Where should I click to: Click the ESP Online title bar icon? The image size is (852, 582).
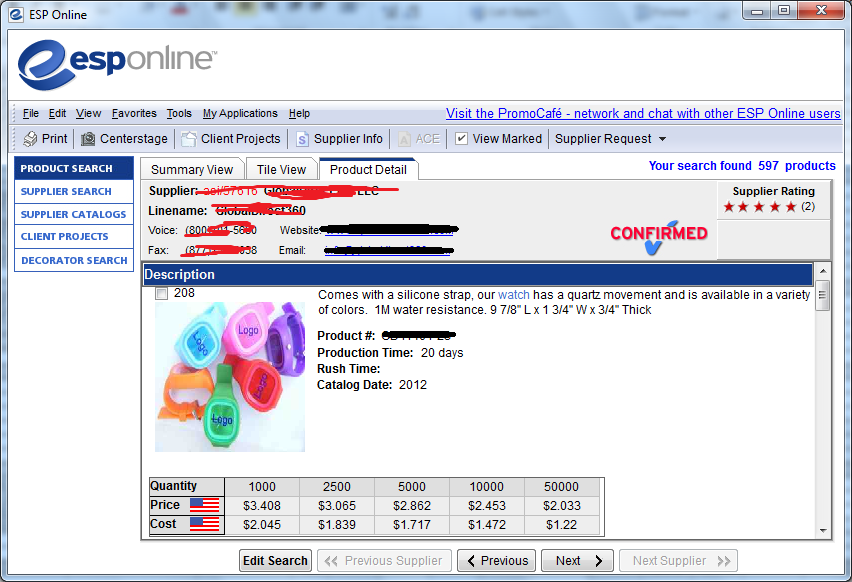(16, 14)
